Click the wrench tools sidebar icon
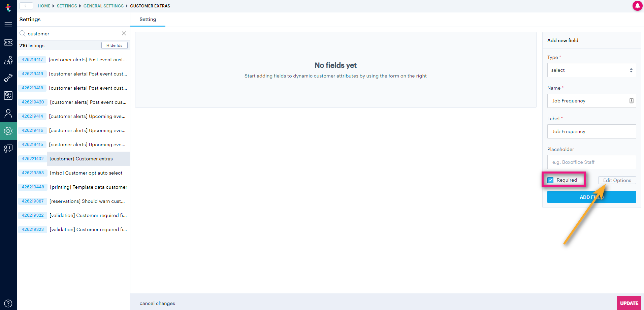Viewport: 644px width, 310px height. tap(8, 78)
